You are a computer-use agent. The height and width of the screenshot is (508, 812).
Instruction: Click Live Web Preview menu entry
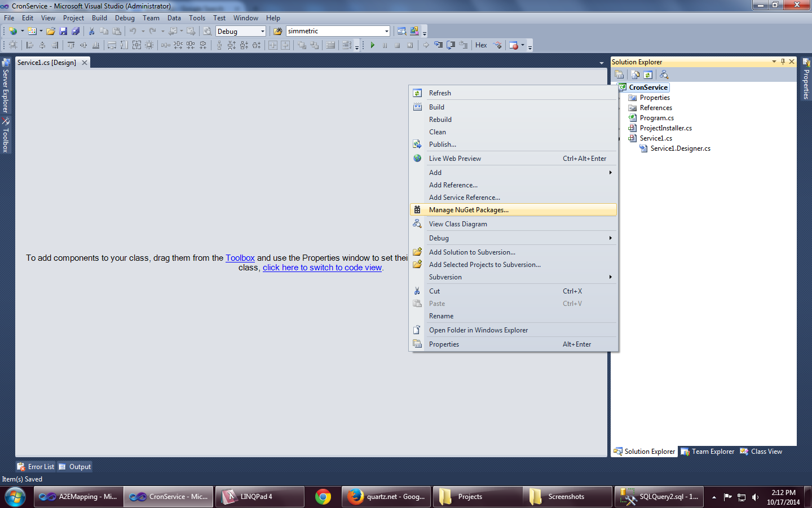point(513,159)
